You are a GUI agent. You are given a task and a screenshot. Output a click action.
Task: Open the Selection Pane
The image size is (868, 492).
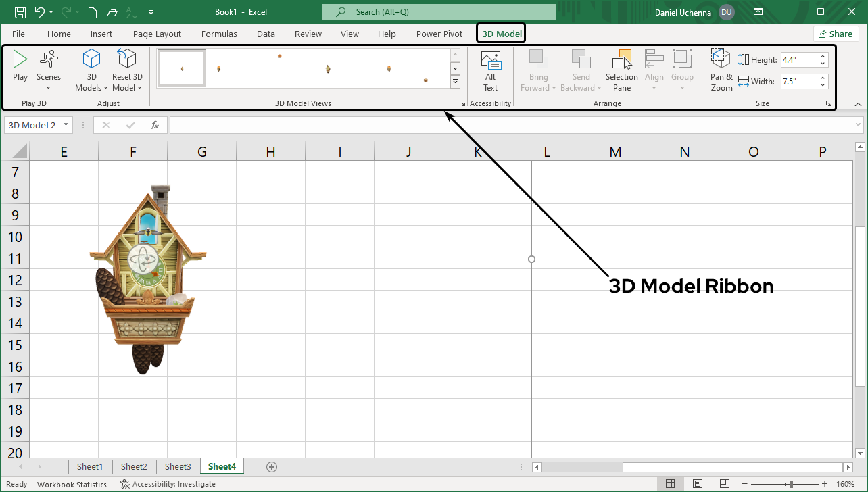621,71
